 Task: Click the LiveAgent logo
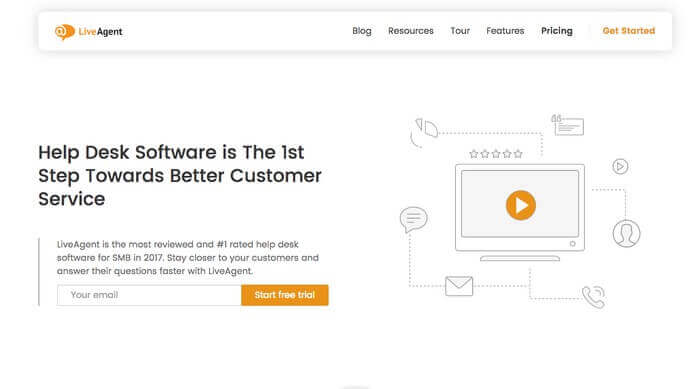point(88,32)
